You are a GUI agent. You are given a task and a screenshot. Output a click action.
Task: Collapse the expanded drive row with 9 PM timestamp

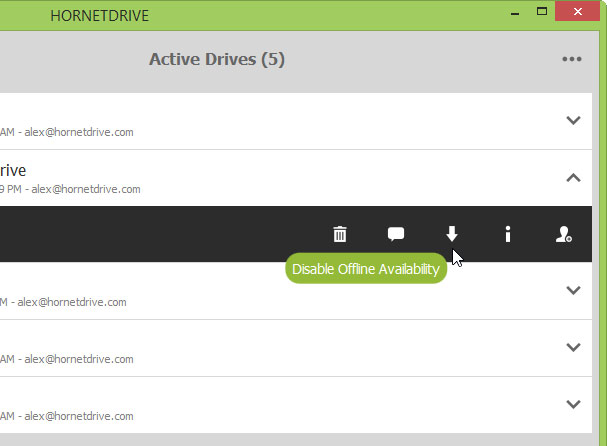point(573,178)
